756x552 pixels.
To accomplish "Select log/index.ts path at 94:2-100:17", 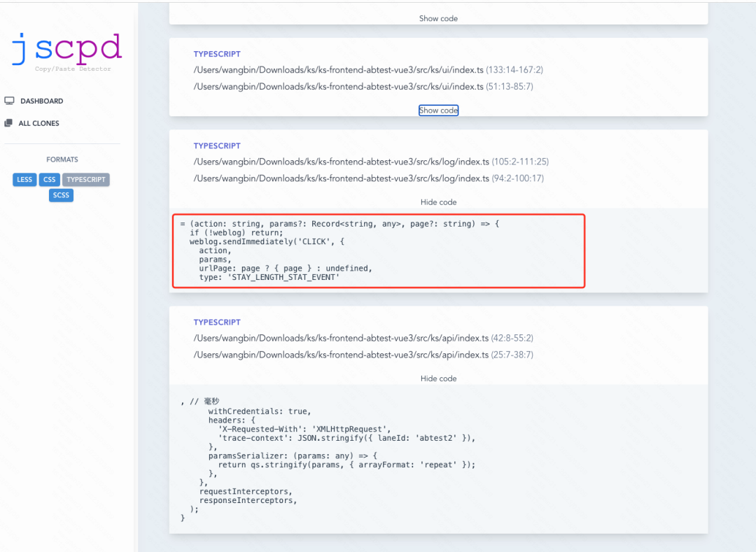I will [x=369, y=178].
